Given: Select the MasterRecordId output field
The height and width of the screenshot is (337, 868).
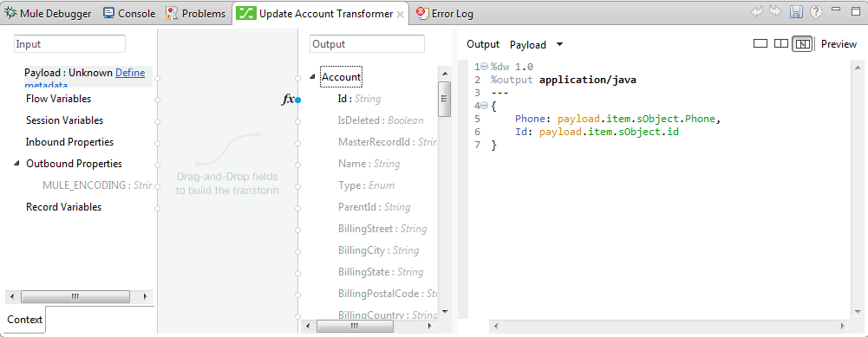Looking at the screenshot, I should 388,142.
